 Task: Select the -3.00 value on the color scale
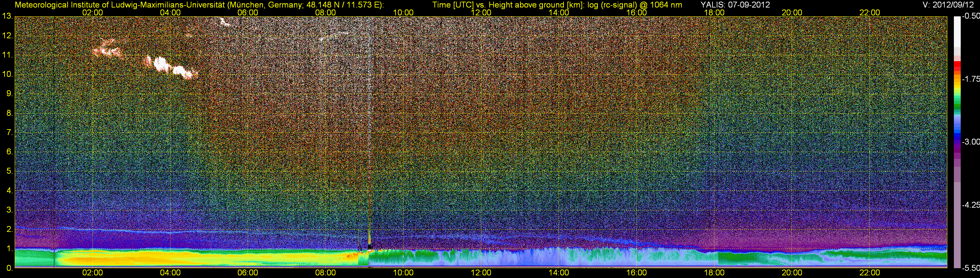coord(971,142)
